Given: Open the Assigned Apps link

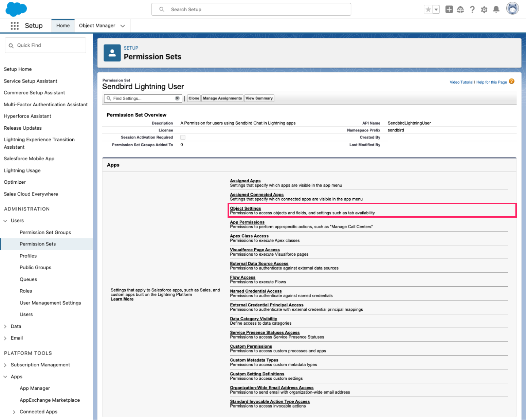Looking at the screenshot, I should (245, 181).
